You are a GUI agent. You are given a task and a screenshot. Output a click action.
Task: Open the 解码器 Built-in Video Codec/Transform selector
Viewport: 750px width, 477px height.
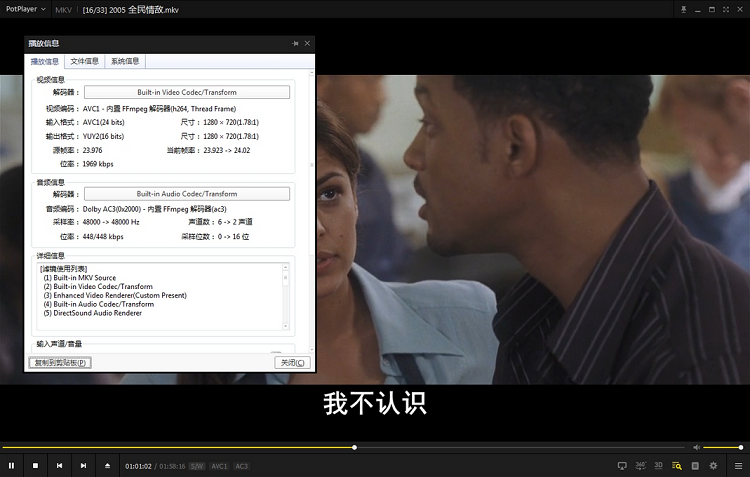[x=186, y=92]
